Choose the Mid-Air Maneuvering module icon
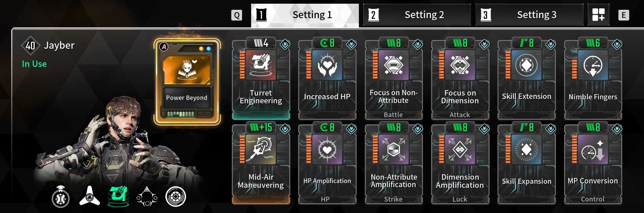The height and width of the screenshot is (213, 644). coord(261,149)
